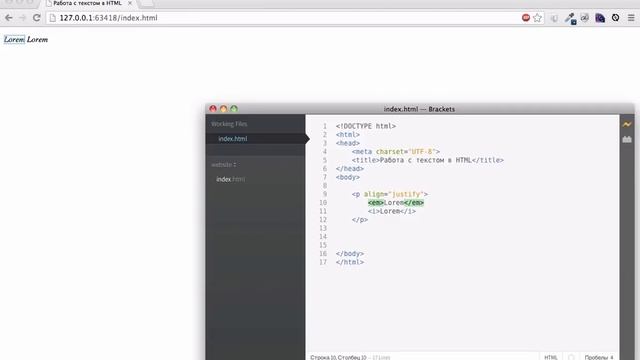Click the meta charset code line

click(396, 152)
